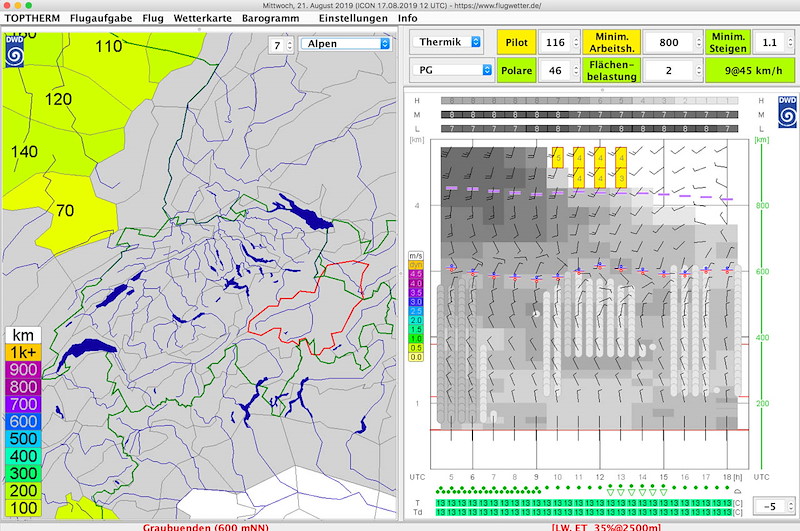This screenshot has width=800, height=531.
Task: Adjust the Pilot 116 stepper arrows
Action: point(576,42)
